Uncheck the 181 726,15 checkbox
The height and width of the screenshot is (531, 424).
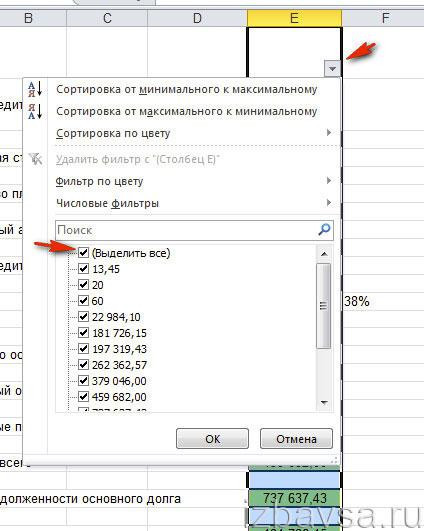tap(83, 333)
